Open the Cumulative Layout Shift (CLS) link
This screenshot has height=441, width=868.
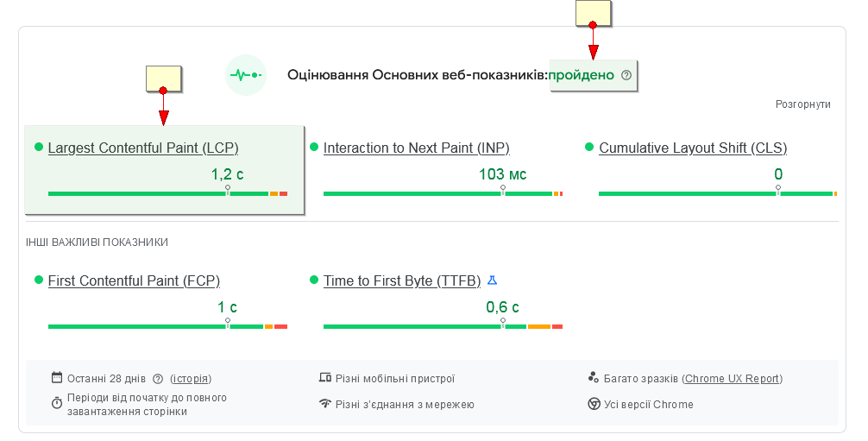point(693,148)
